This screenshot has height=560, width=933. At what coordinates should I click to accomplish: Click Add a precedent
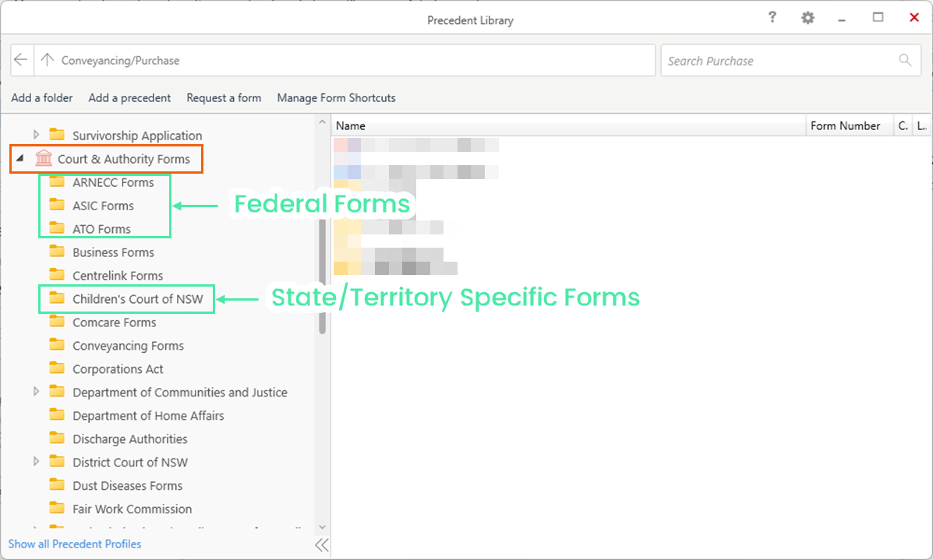tap(129, 98)
